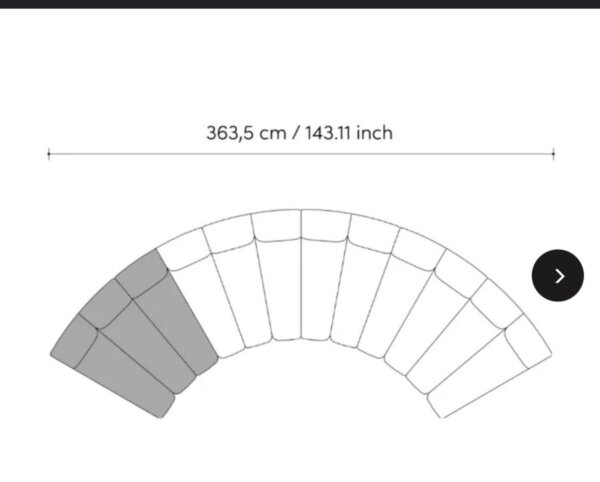Click the white backrest cushion at the top center-left

point(277,226)
